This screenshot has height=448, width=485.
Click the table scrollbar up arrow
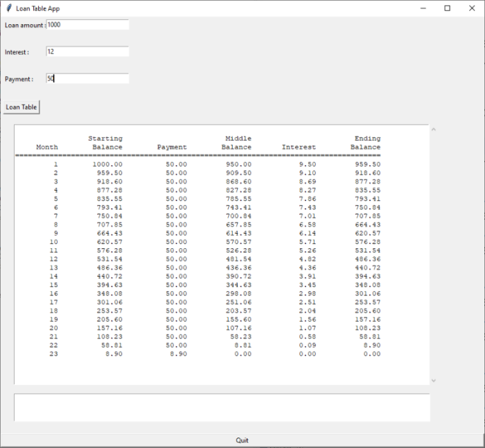click(x=434, y=129)
